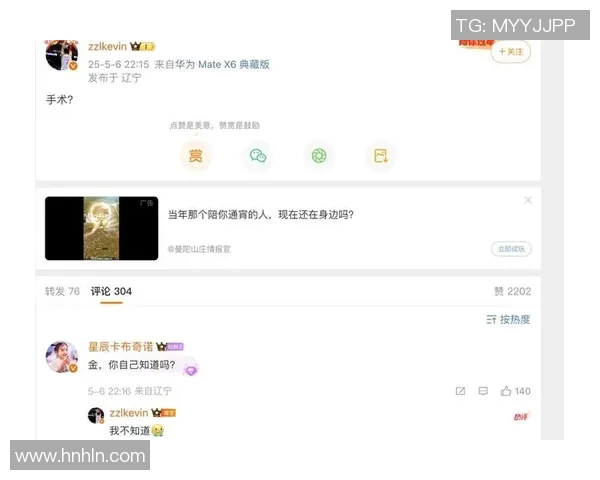Select the 评论 304 tab

pyautogui.click(x=111, y=291)
